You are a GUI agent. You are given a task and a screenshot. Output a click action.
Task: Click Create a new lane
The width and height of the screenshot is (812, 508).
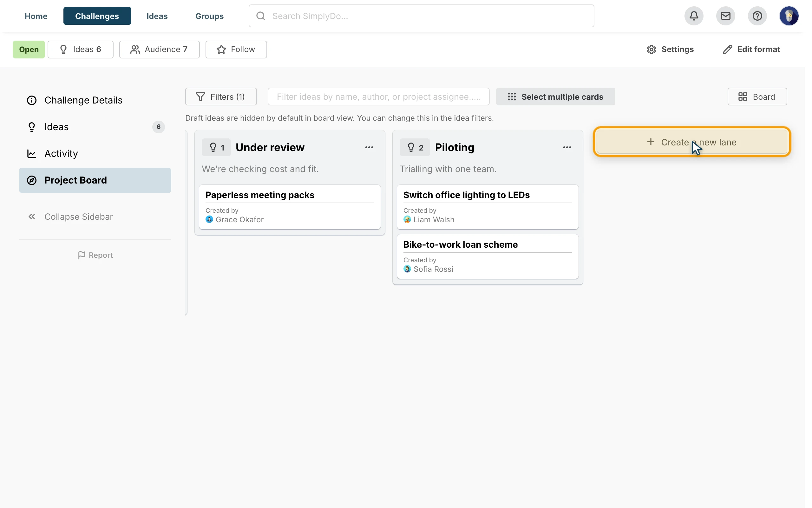click(x=692, y=142)
